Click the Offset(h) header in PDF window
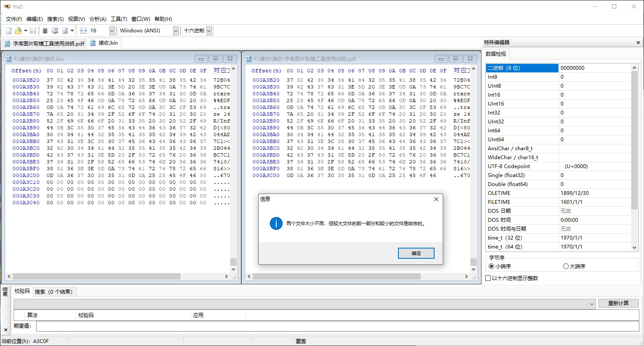This screenshot has width=644, height=346. tap(266, 71)
